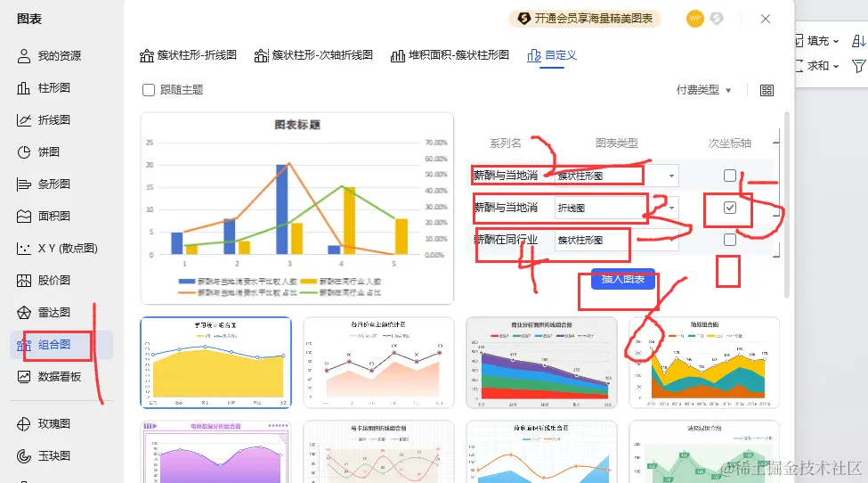This screenshot has height=483, width=868.
Task: Click the 系列名 column header
Action: 506,143
